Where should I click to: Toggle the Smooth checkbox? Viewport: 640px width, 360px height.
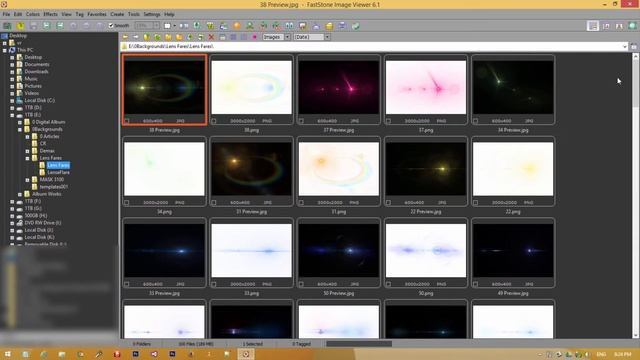click(111, 25)
